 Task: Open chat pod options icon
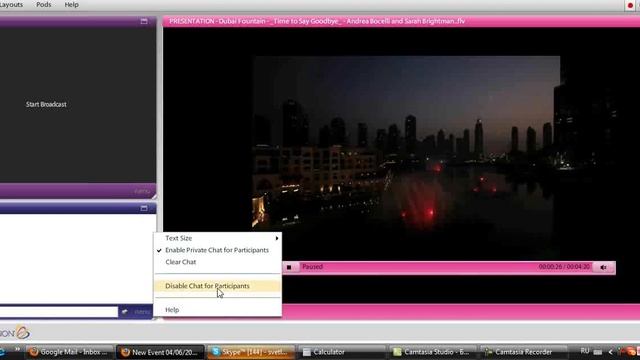coord(144,209)
